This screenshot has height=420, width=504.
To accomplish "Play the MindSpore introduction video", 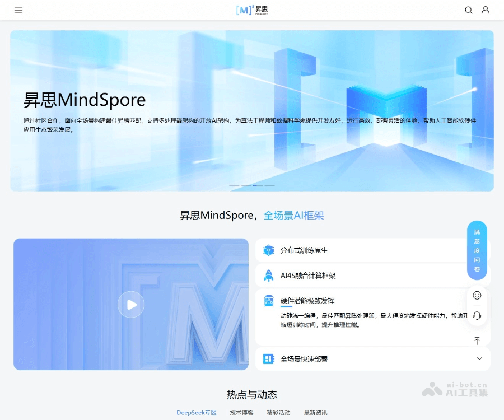I will (130, 304).
